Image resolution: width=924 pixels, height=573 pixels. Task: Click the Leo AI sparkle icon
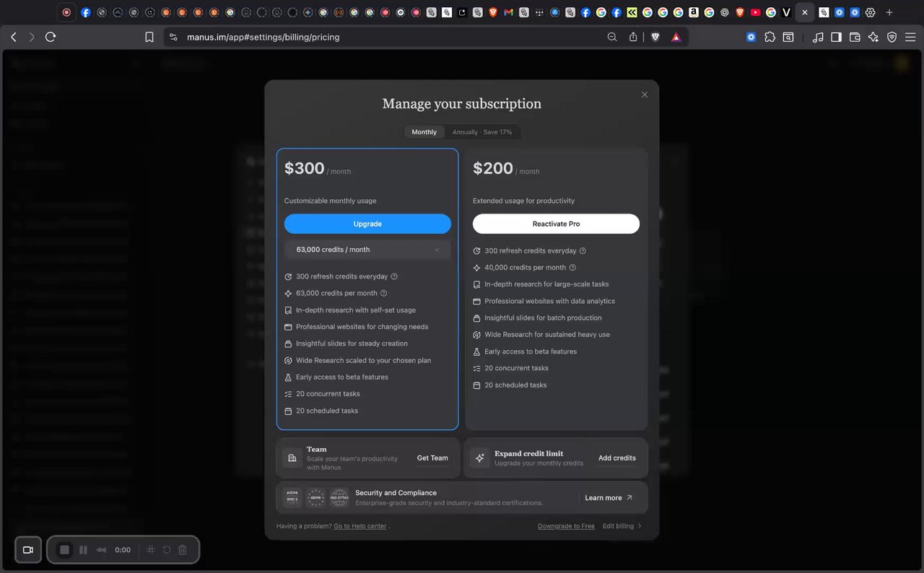[x=873, y=37]
